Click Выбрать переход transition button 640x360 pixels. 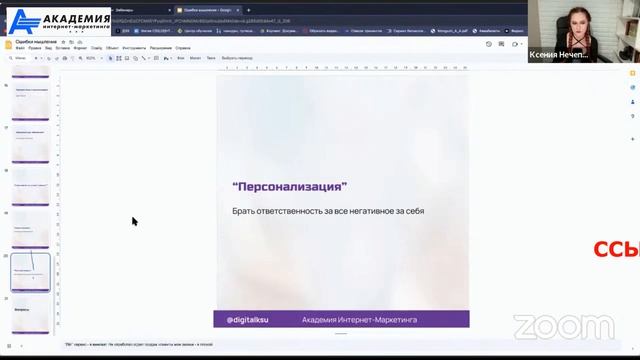point(237,58)
